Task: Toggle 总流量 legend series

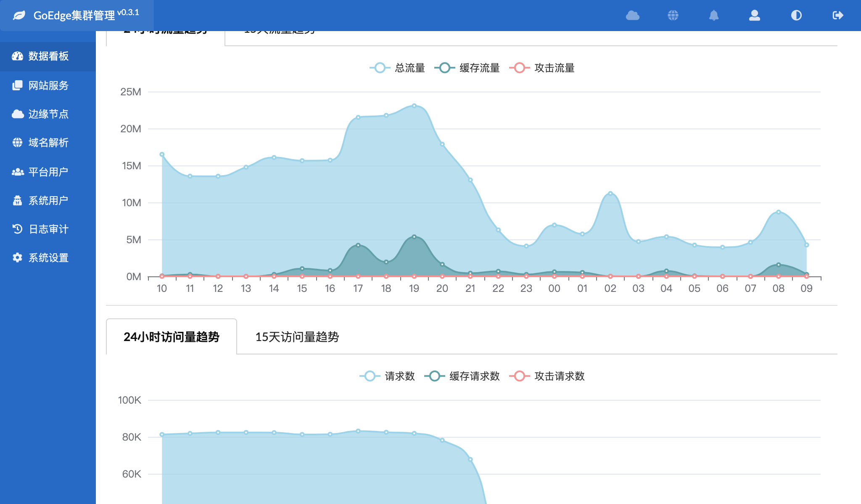Action: (x=397, y=68)
